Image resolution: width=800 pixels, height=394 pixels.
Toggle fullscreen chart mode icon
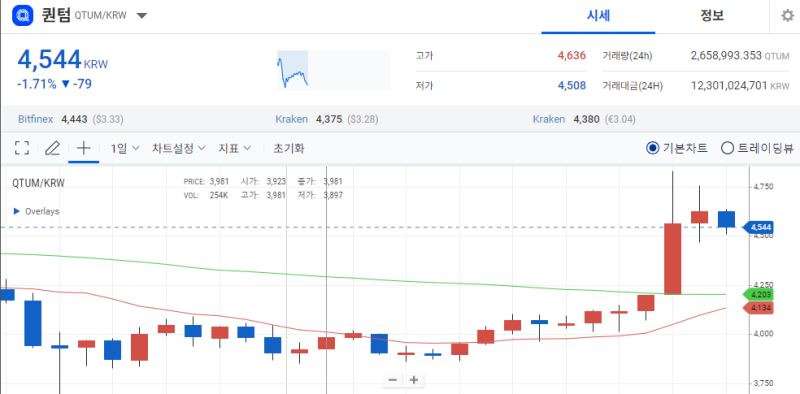(22, 149)
